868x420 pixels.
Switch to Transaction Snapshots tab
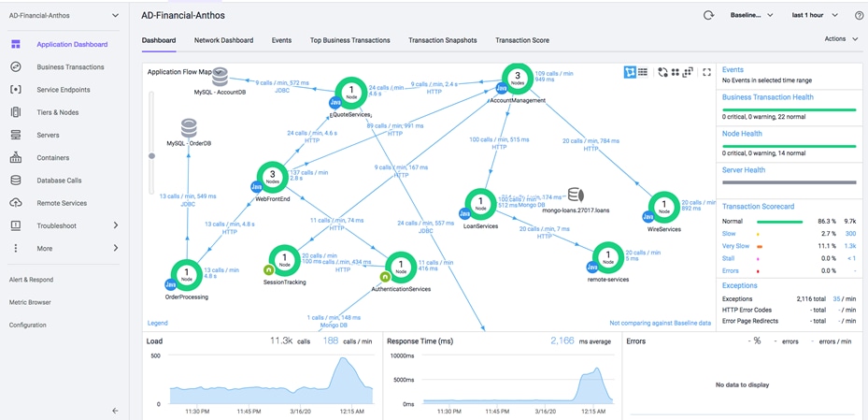(442, 40)
